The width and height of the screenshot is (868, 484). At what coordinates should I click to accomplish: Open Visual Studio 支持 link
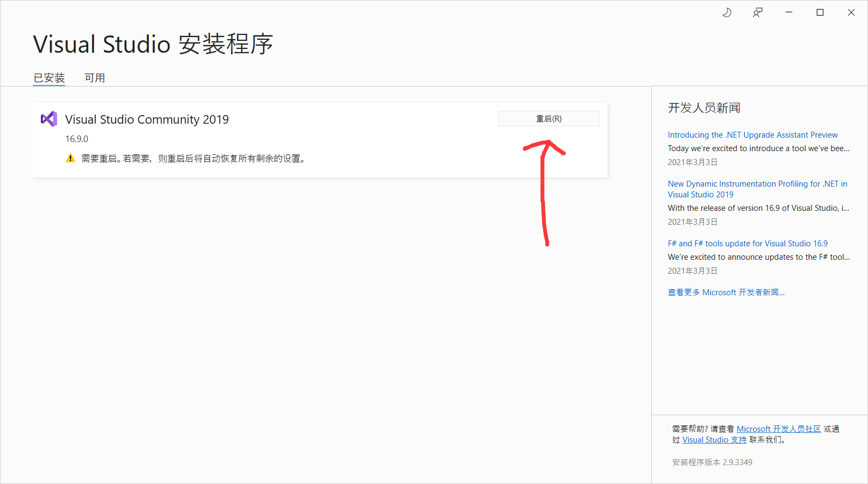coord(715,440)
